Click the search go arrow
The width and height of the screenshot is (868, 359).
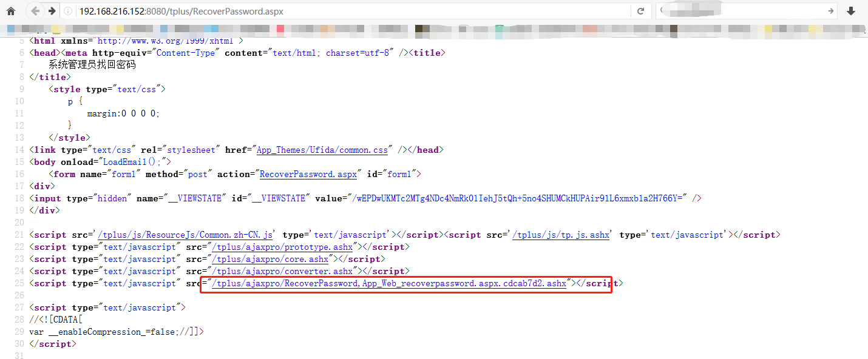tap(831, 11)
